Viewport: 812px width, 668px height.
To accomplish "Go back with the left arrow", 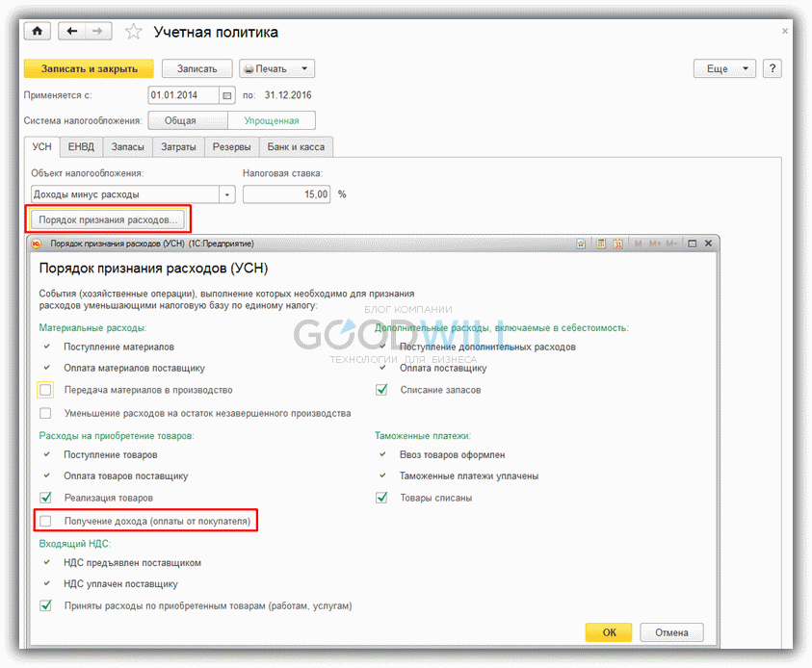I will click(x=72, y=32).
